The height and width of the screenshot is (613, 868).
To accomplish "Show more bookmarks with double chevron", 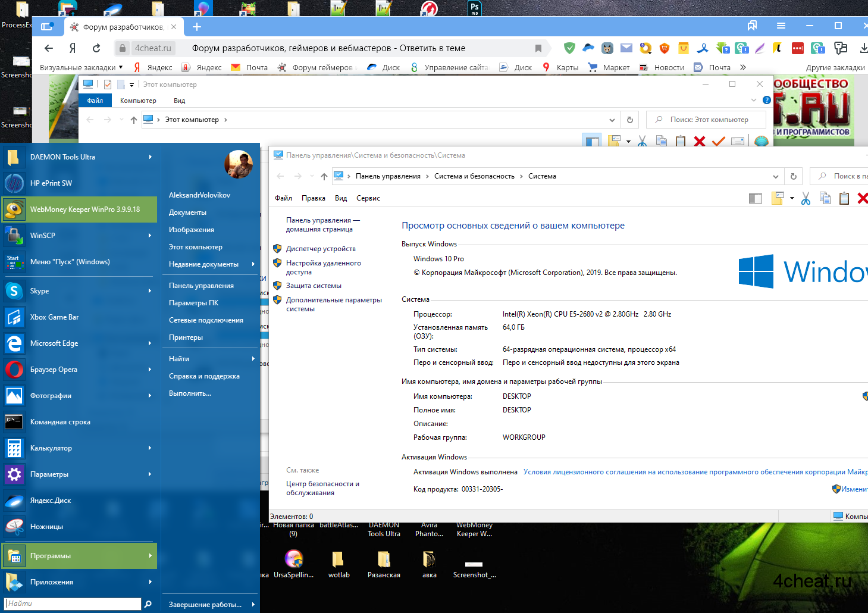I will pos(743,67).
